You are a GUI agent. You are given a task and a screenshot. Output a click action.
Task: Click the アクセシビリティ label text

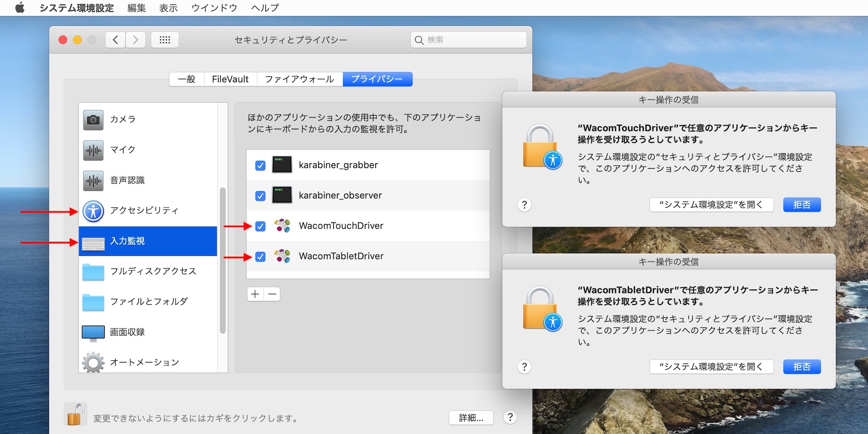point(144,210)
